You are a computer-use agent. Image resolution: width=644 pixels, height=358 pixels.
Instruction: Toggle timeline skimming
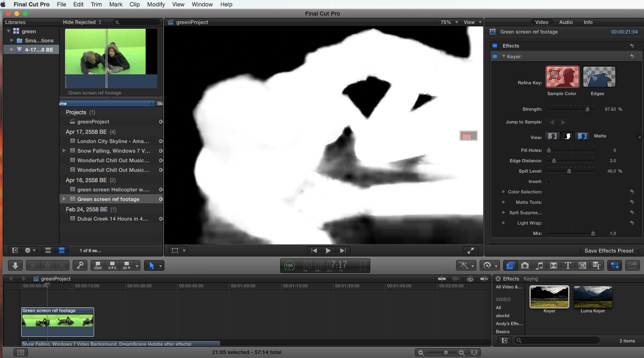[442, 279]
